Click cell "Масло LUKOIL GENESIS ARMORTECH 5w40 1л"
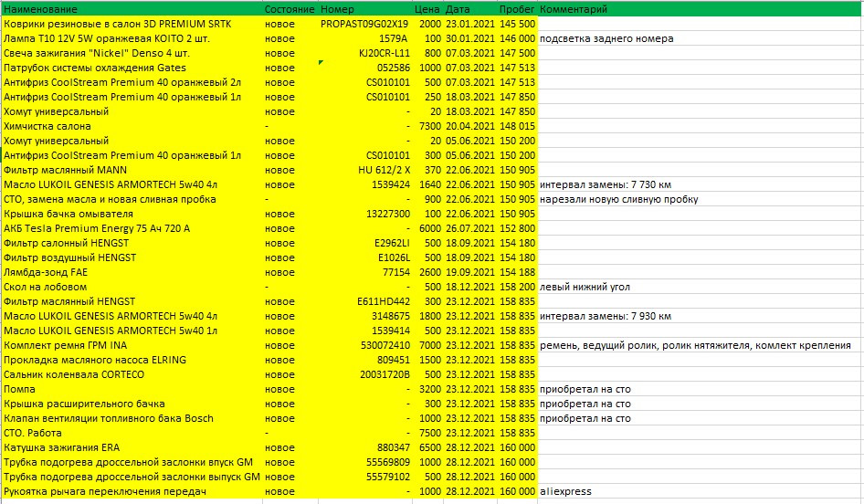This screenshot has width=864, height=504. click(x=132, y=331)
